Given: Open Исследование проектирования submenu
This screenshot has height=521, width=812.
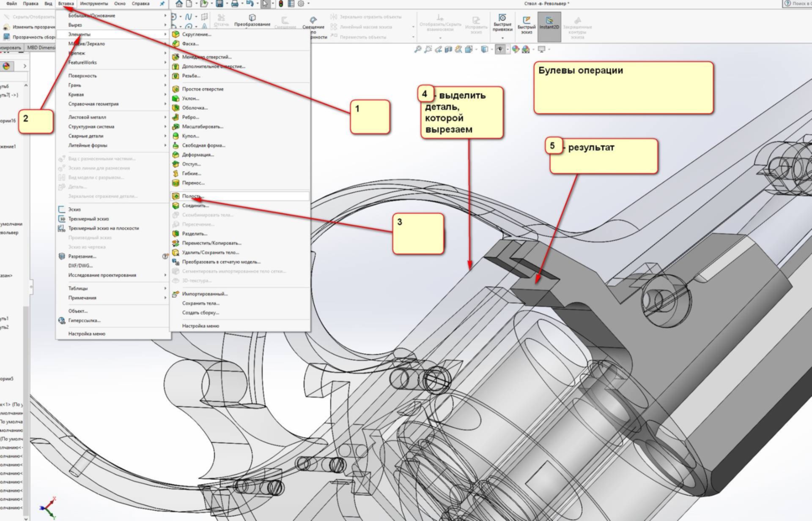Looking at the screenshot, I should (x=113, y=275).
